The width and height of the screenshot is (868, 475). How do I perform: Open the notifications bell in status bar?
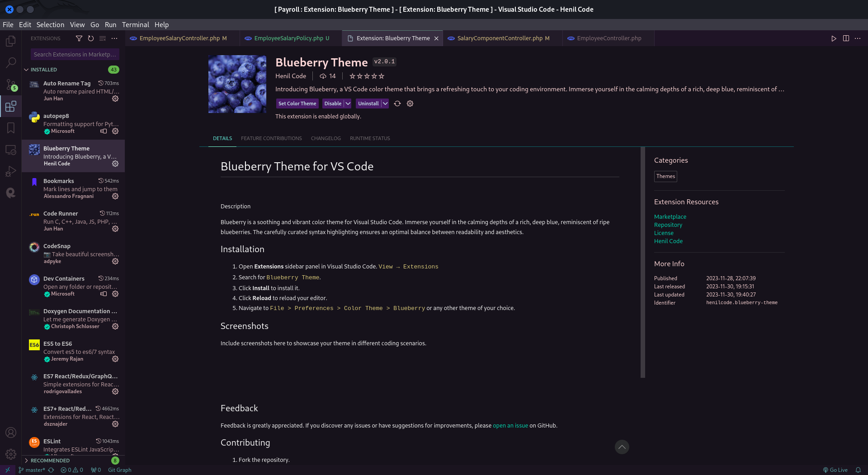tap(858, 470)
